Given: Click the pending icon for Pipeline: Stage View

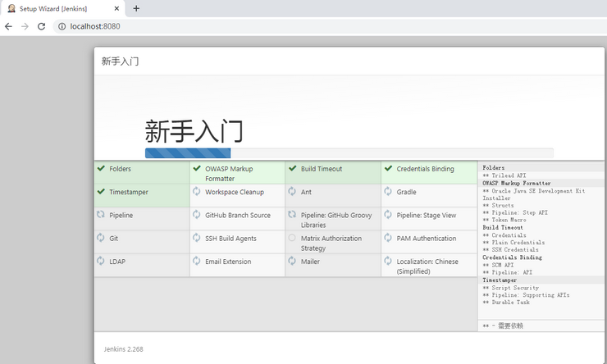Looking at the screenshot, I should pyautogui.click(x=388, y=214).
